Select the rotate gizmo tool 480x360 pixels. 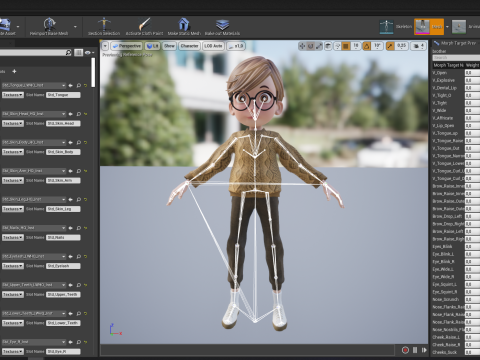pos(311,46)
